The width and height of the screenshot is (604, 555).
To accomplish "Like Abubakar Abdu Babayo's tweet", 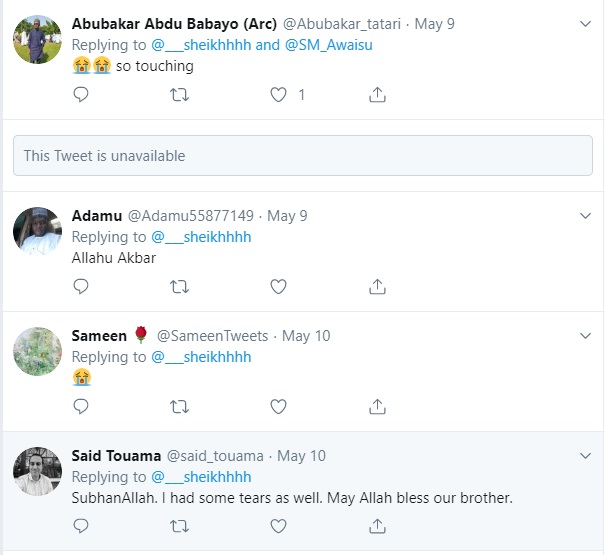I will pos(279,95).
